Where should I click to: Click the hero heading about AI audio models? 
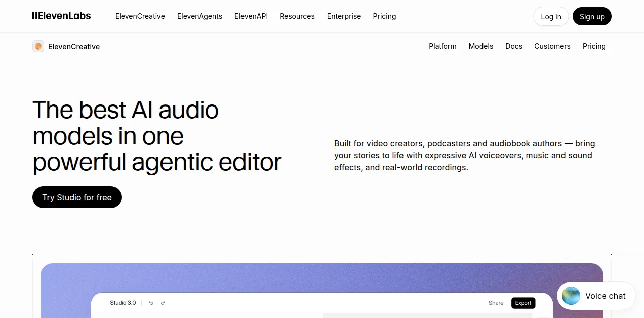click(156, 136)
